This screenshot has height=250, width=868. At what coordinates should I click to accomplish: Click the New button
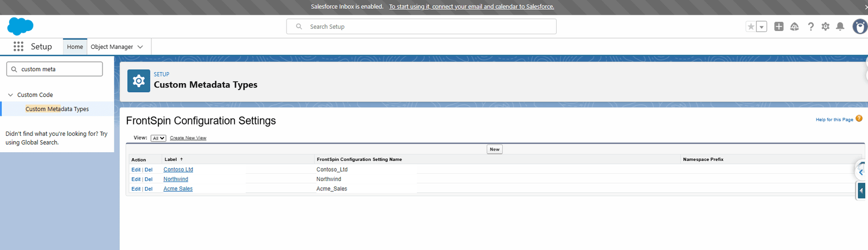coord(495,149)
